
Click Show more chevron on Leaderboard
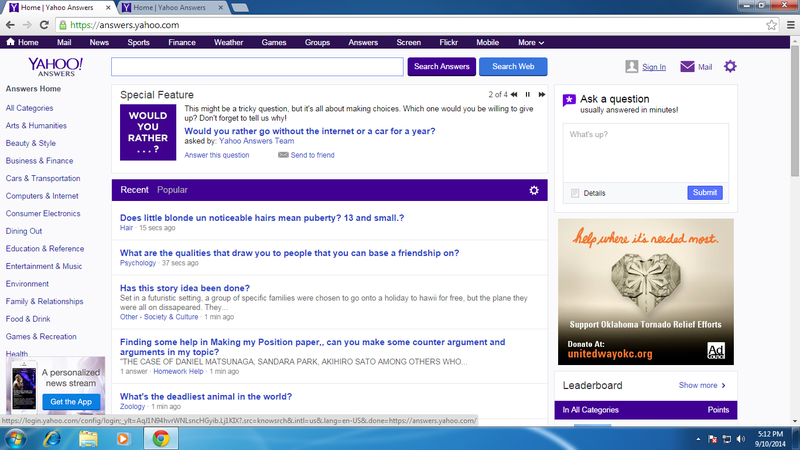point(723,385)
